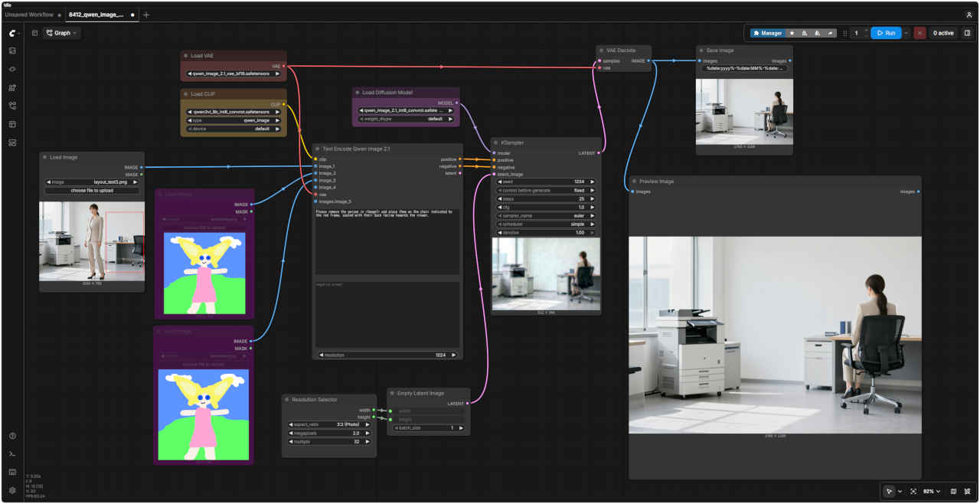Viewport: 980px width, 504px height.
Task: Adjust the denoise value field in KSampler
Action: 546,232
